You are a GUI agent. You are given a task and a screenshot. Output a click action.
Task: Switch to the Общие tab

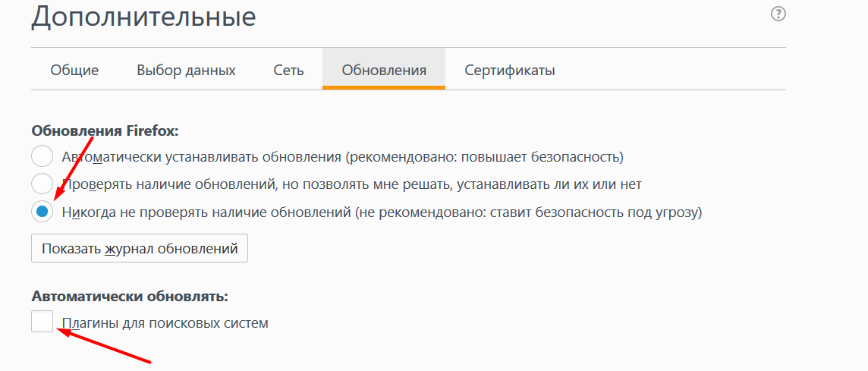74,71
